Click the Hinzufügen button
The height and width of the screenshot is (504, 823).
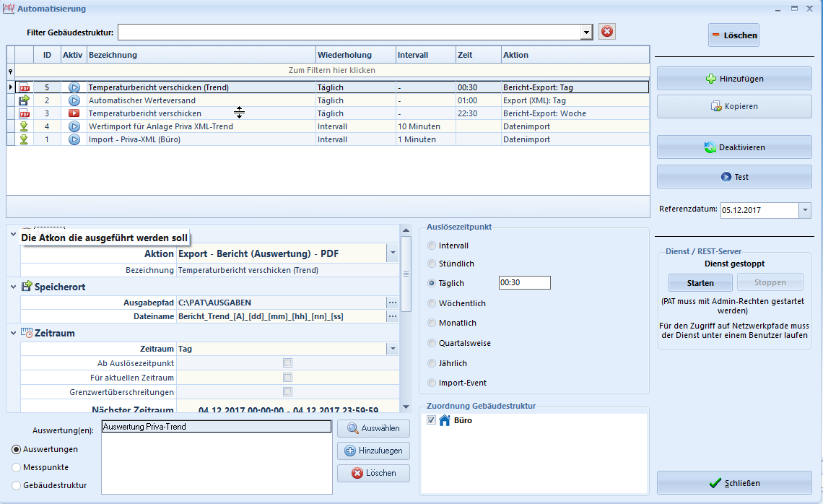click(734, 79)
